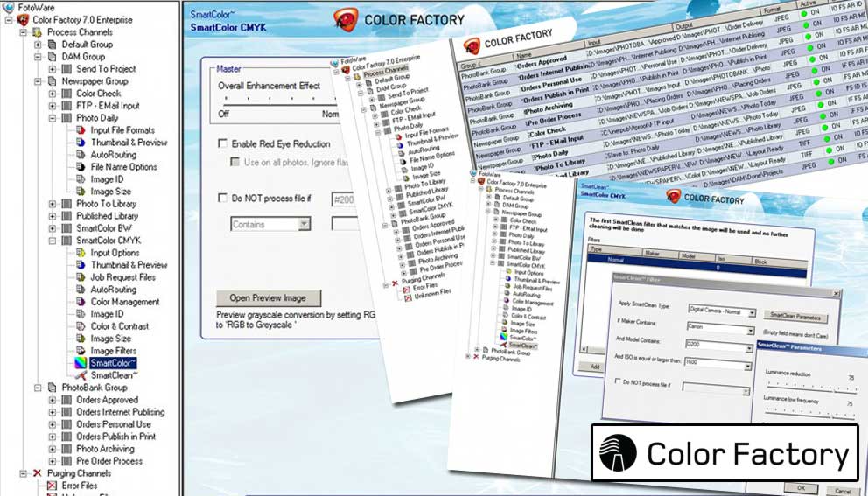The image size is (868, 496).
Task: Select 'Photo Daily' label in large tree
Action: tap(97, 118)
